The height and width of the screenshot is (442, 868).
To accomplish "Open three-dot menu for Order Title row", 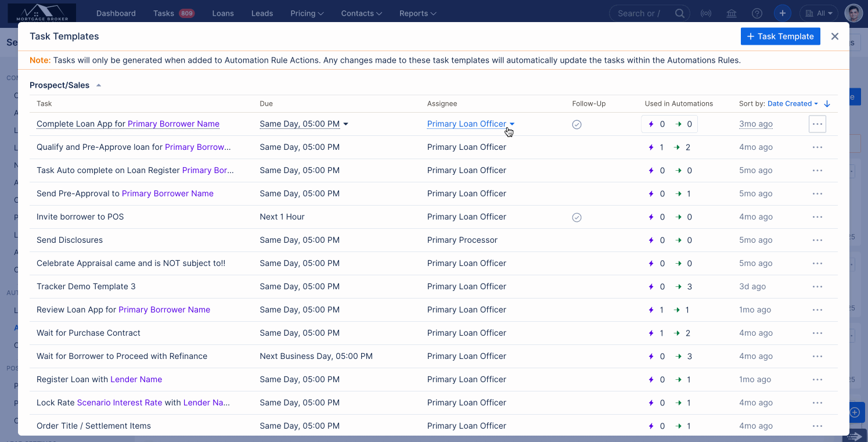I will pos(817,426).
